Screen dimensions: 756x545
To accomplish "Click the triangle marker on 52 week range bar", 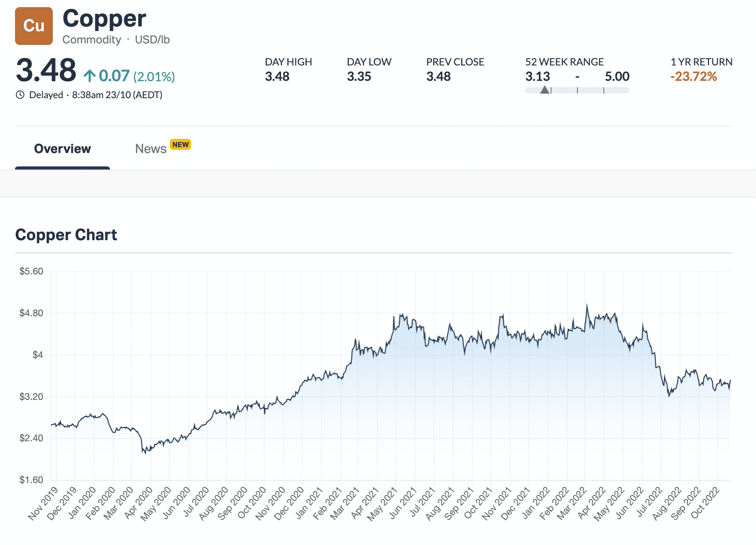I will 545,90.
